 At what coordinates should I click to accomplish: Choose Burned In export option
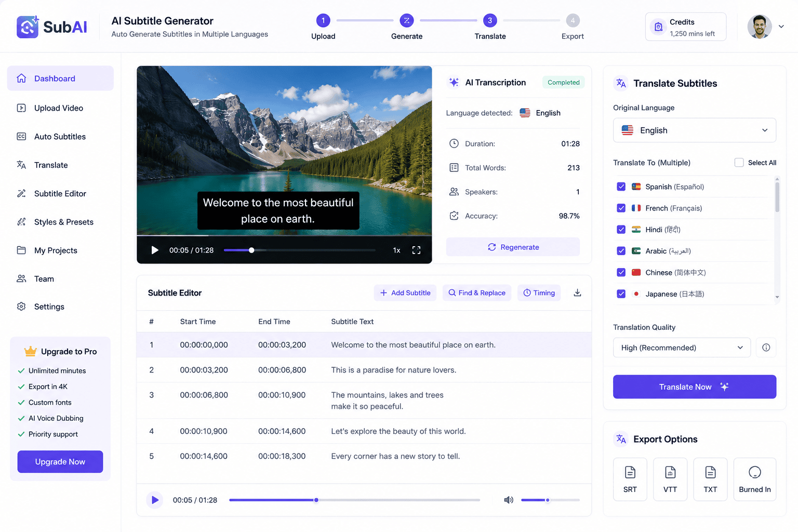click(755, 480)
